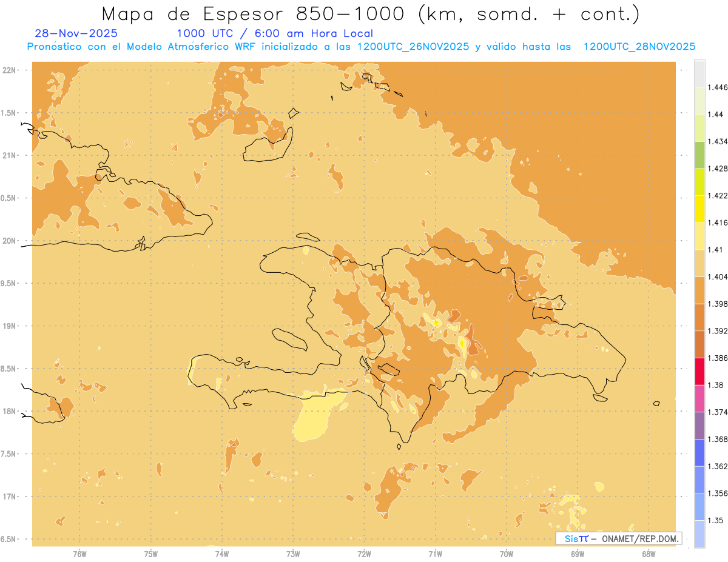Pick the pink legend swatch between 1.374 and 1.38
This screenshot has width=728, height=562.
[699, 399]
